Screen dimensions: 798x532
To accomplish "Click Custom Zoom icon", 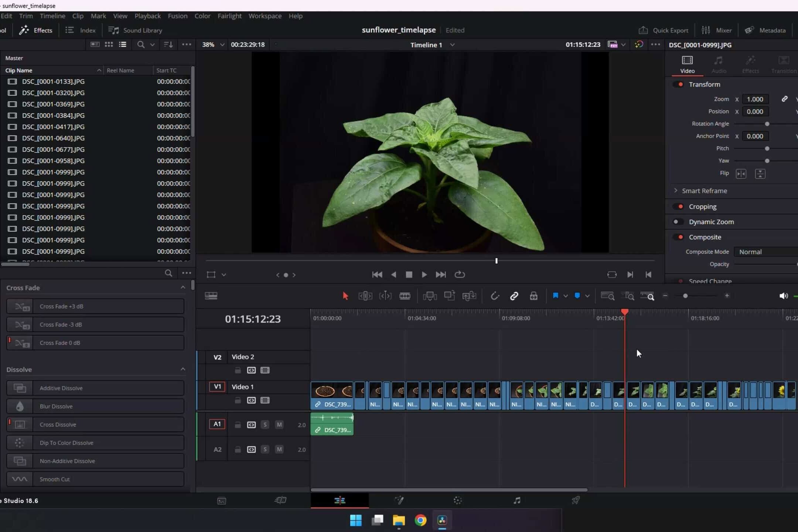I will pos(647,296).
